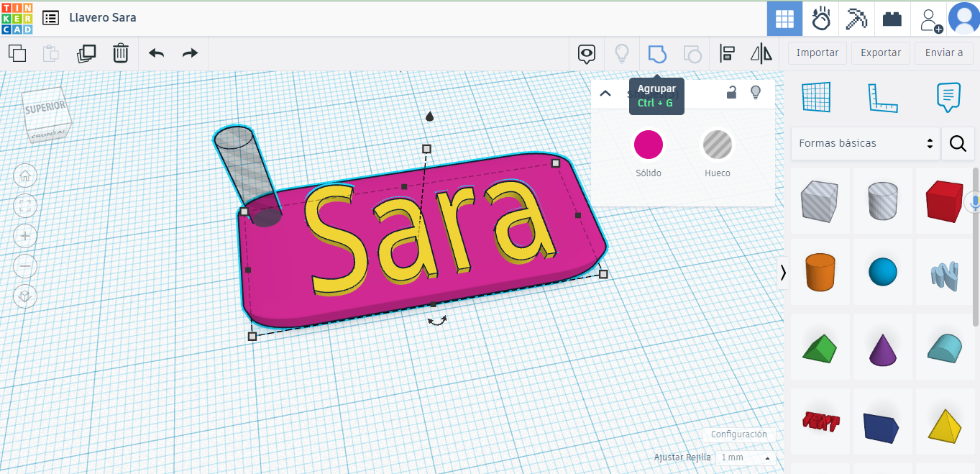This screenshot has height=474, width=980.
Task: Click the Exportar button
Action: coord(880,53)
